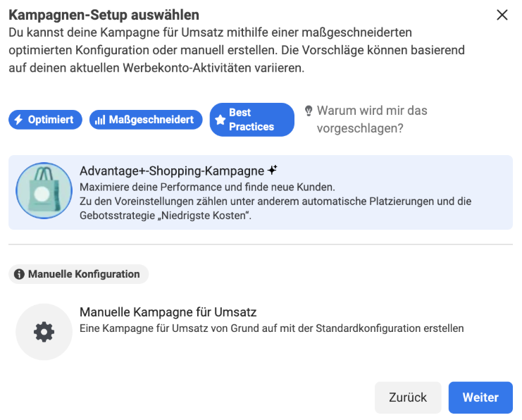Click the Manuelle Konfiguration badge label
This screenshot has height=420, width=522.
pyautogui.click(x=84, y=274)
